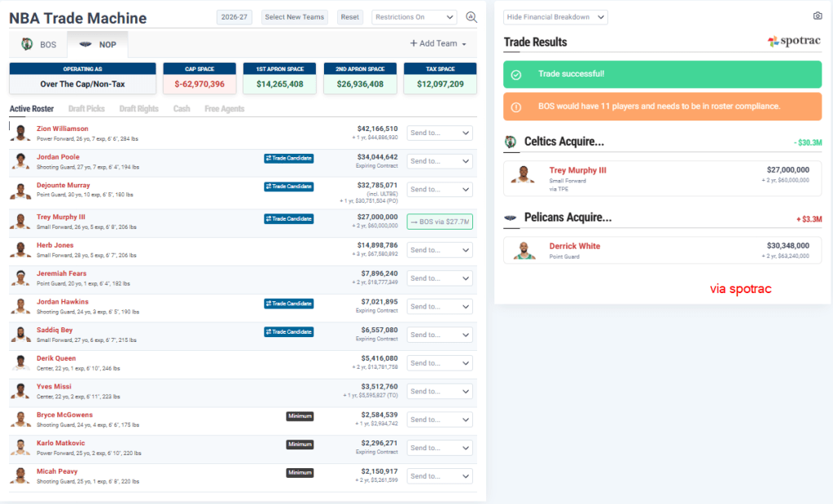This screenshot has height=504, width=833.
Task: Click Zion Williamson's headshot
Action: coord(20,133)
